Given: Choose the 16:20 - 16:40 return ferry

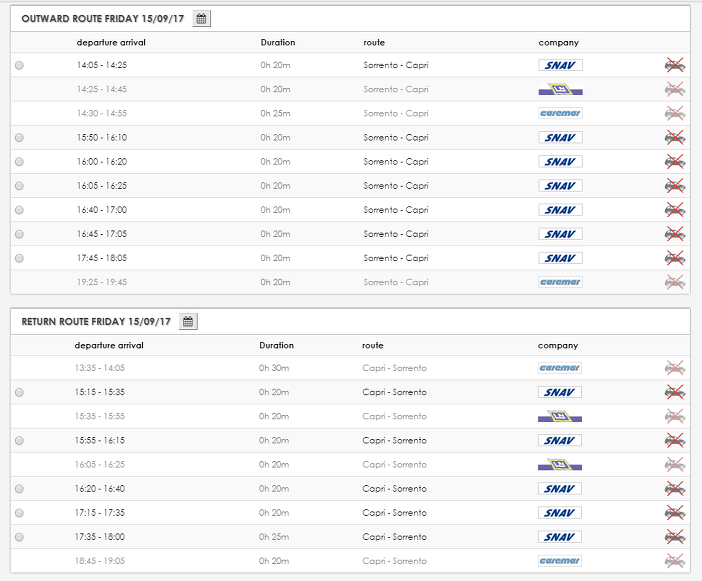Looking at the screenshot, I should pyautogui.click(x=19, y=489).
